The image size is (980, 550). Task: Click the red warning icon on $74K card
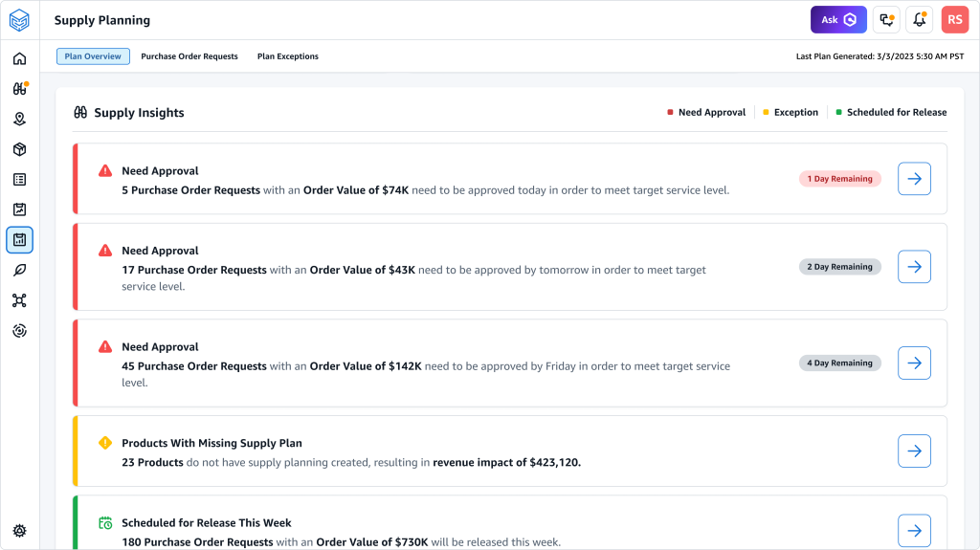pos(105,170)
